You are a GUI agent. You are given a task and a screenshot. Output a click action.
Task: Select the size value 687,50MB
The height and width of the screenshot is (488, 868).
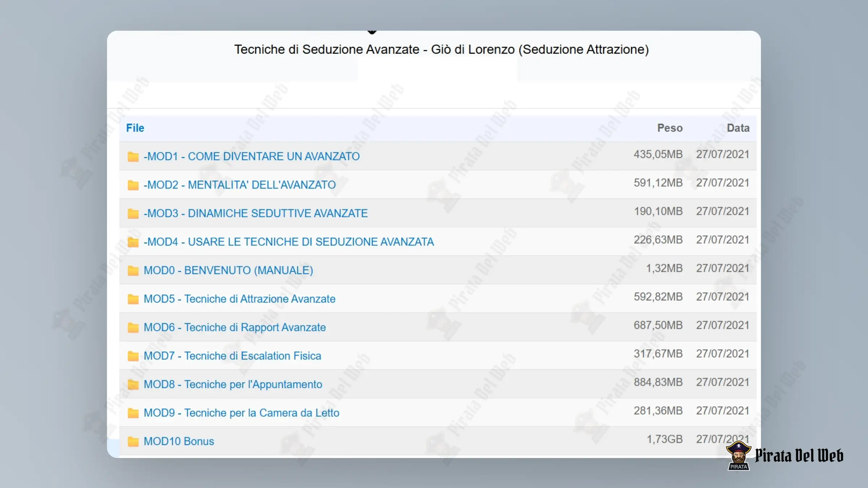658,325
